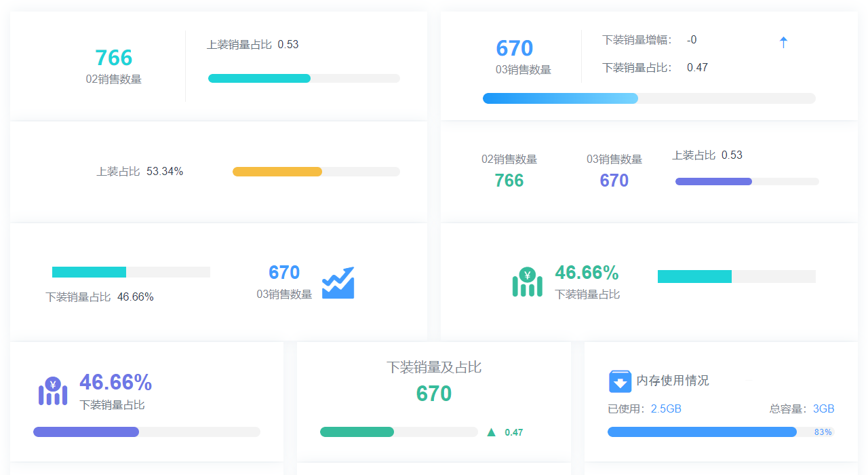Click the blue upward arrow in 下装销量增幅 card
Screen dimensions: 868x475
[783, 41]
